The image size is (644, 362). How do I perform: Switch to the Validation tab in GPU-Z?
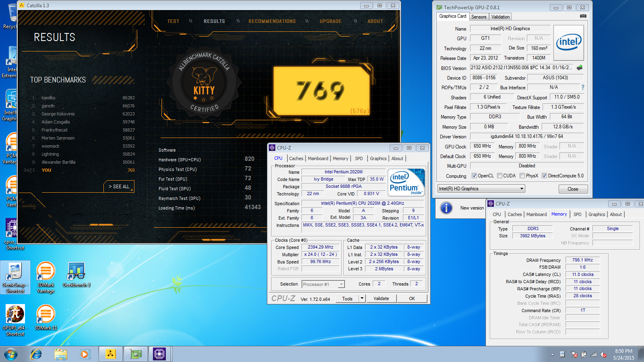pyautogui.click(x=500, y=17)
